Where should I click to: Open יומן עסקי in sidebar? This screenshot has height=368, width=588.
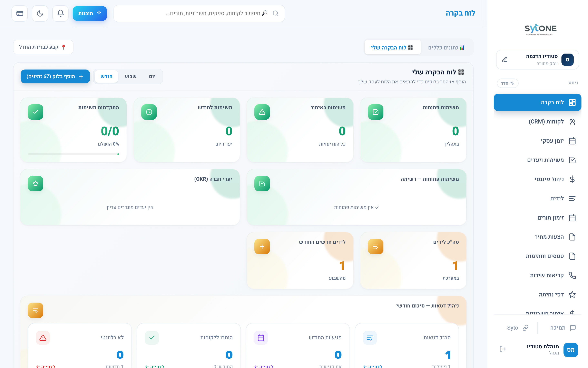click(537, 141)
